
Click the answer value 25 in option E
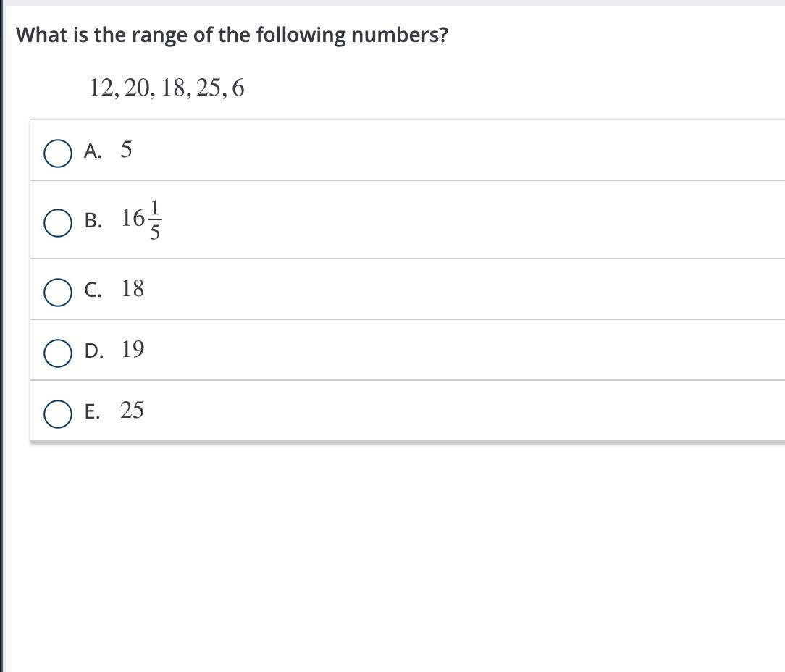(x=132, y=411)
